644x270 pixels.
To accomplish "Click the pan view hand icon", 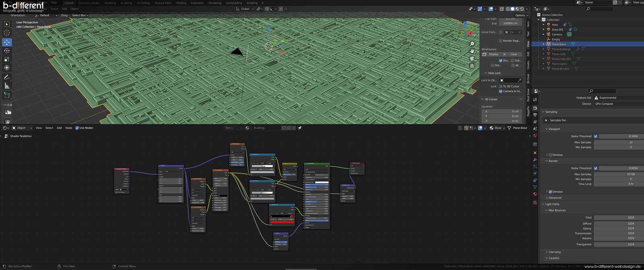I will 472,51.
